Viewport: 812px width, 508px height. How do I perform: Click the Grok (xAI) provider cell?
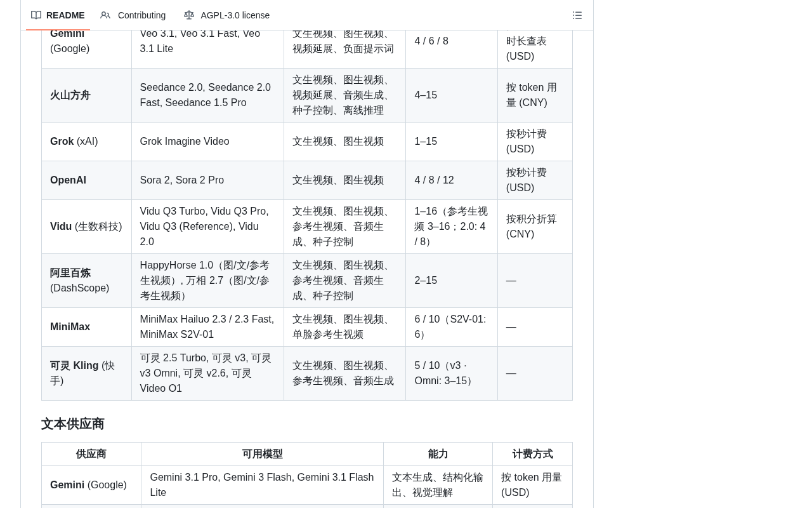tap(86, 142)
